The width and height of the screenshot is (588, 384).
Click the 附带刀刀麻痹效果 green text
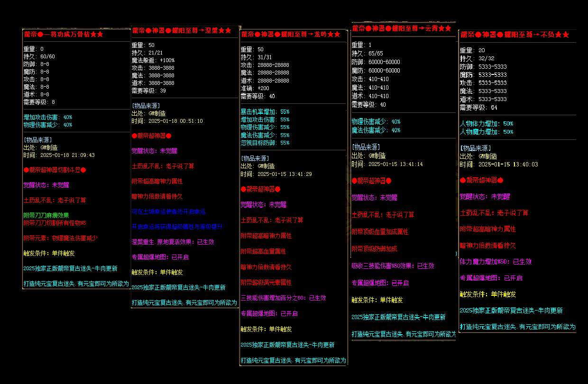(46, 215)
